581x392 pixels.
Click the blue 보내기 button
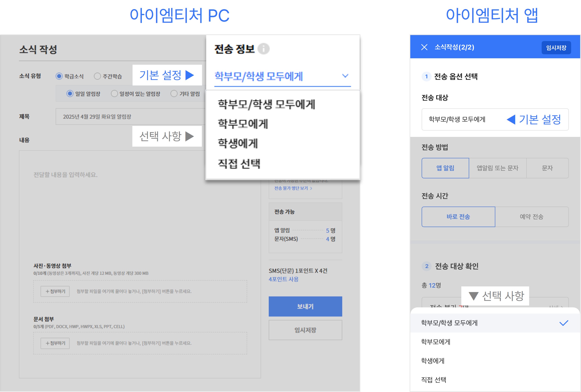pos(305,307)
